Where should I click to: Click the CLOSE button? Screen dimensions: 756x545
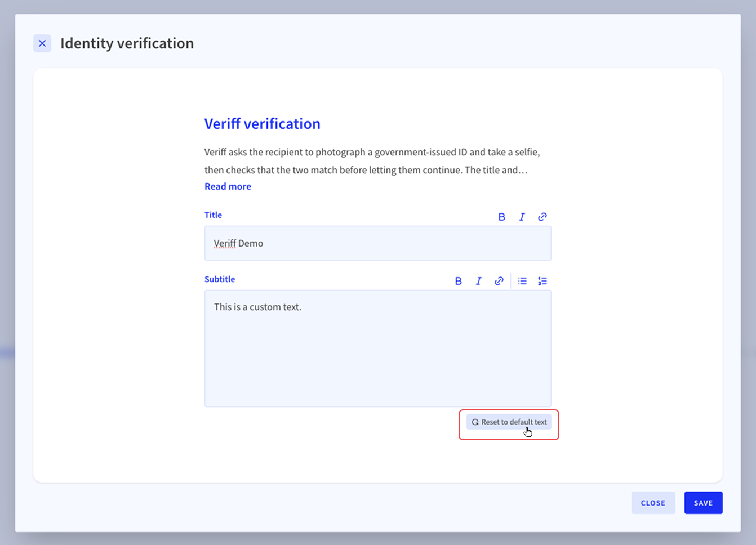[653, 503]
